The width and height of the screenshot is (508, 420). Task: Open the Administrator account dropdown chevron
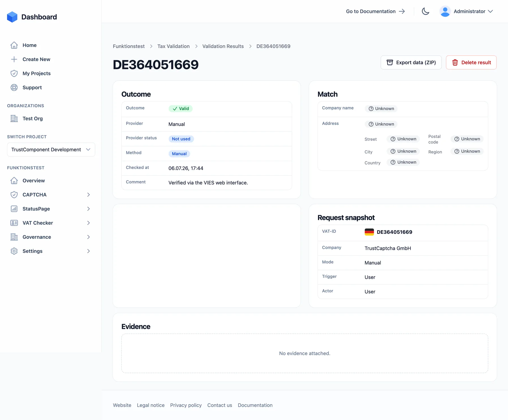pos(491,11)
